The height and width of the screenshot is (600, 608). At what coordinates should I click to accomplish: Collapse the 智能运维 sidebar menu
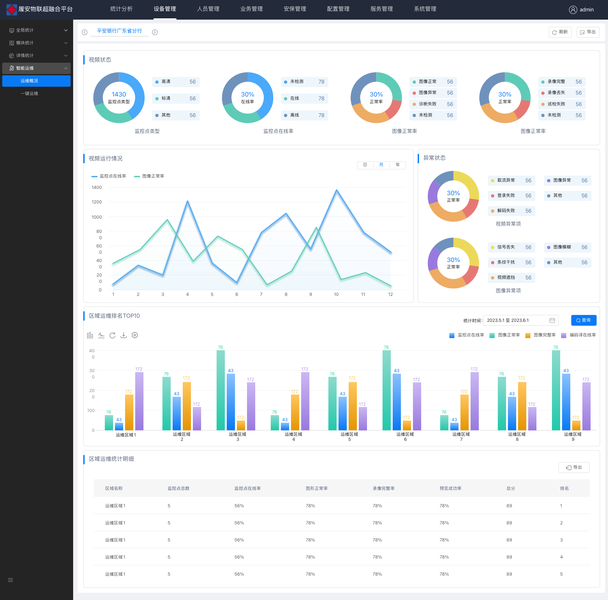pyautogui.click(x=36, y=68)
